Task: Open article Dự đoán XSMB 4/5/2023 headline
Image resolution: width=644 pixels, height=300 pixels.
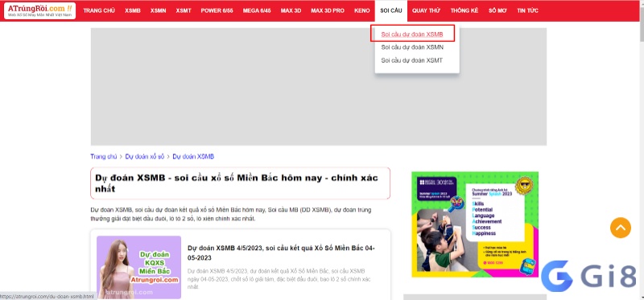Action: 281,253
